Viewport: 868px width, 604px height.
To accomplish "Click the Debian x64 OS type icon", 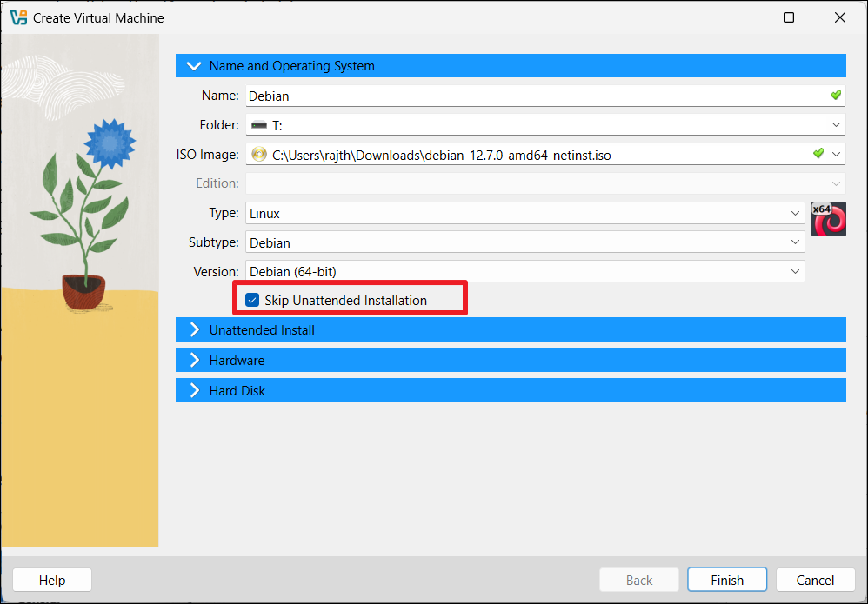I will point(828,219).
